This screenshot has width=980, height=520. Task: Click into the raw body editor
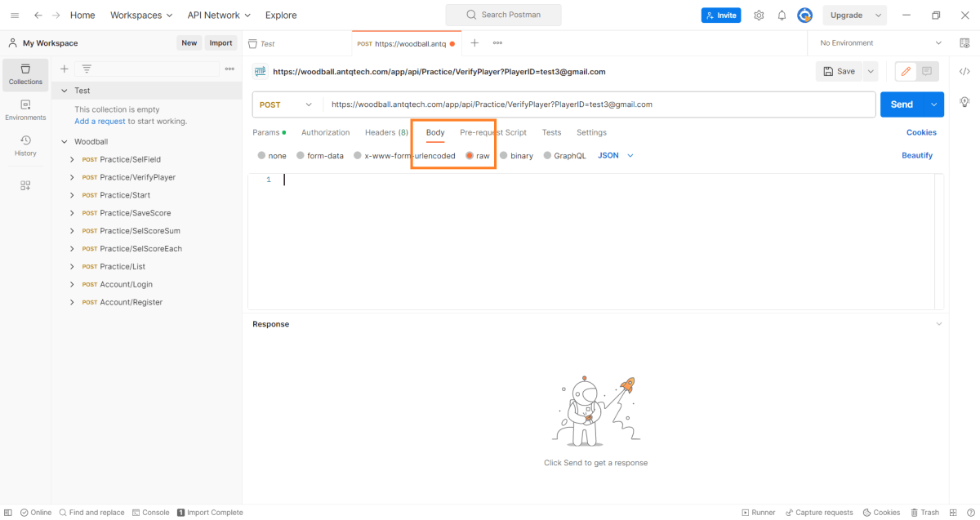[x=595, y=241]
